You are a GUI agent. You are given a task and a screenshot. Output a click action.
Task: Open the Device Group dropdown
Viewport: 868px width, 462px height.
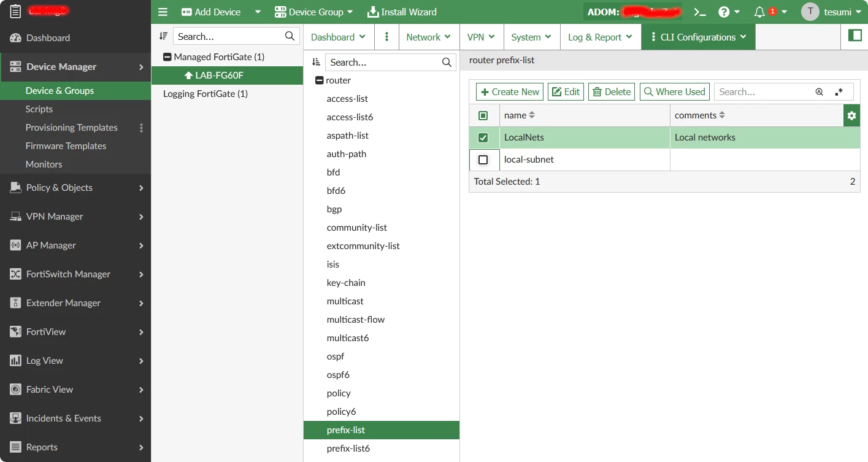click(313, 12)
